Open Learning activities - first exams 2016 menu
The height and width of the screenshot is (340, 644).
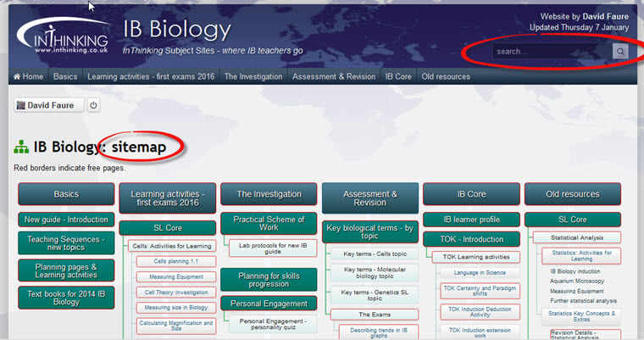(151, 76)
